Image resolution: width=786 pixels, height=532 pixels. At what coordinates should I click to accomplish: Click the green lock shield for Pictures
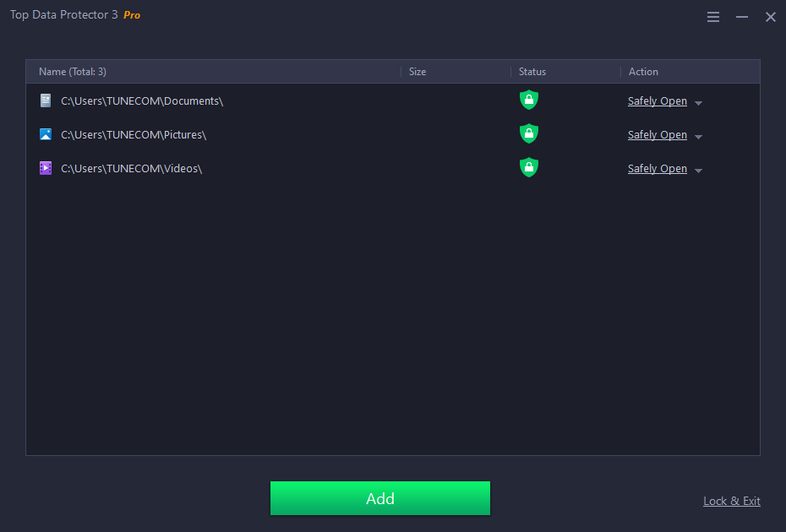[529, 134]
